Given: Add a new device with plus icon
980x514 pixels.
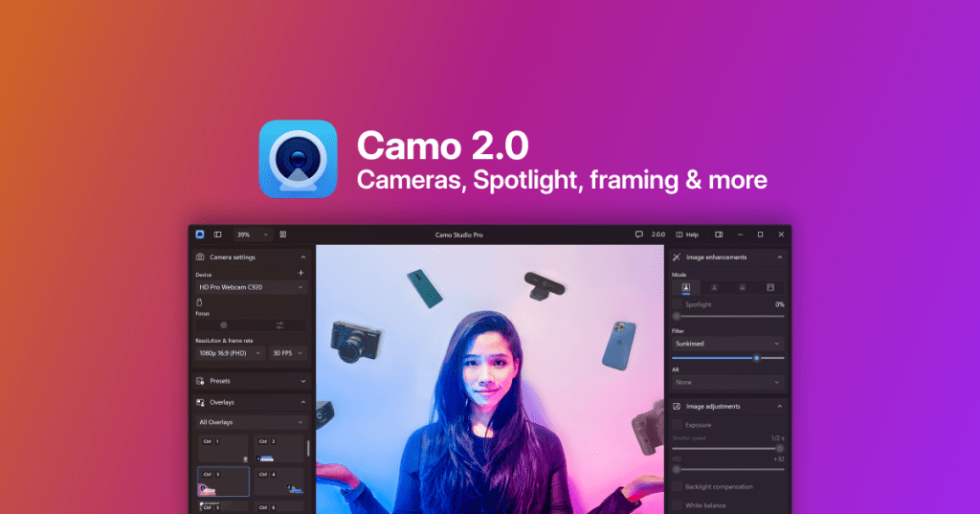Looking at the screenshot, I should tap(301, 273).
